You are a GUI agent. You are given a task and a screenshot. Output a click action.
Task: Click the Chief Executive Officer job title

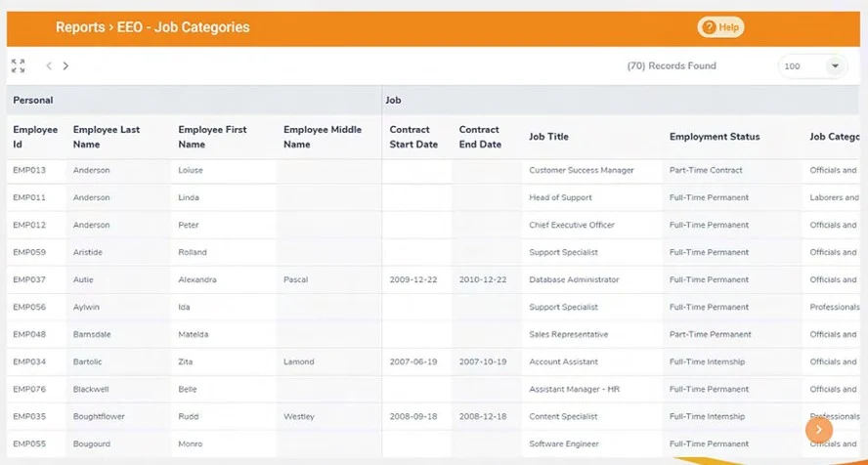click(x=572, y=225)
